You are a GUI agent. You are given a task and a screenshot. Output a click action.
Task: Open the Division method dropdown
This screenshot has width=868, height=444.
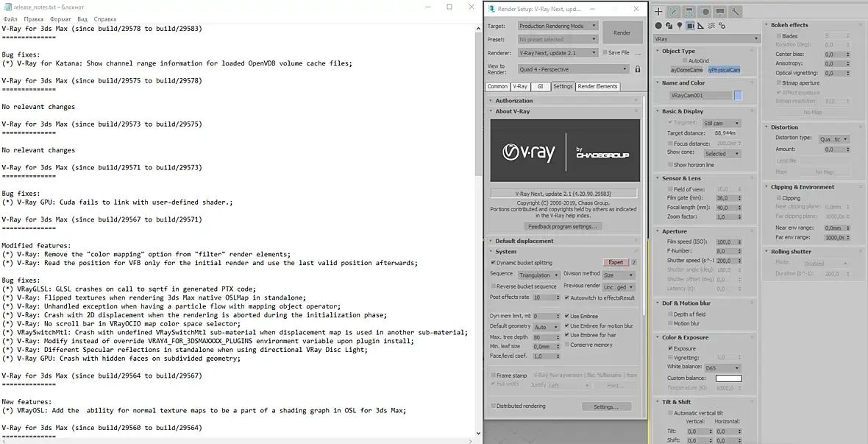point(619,275)
